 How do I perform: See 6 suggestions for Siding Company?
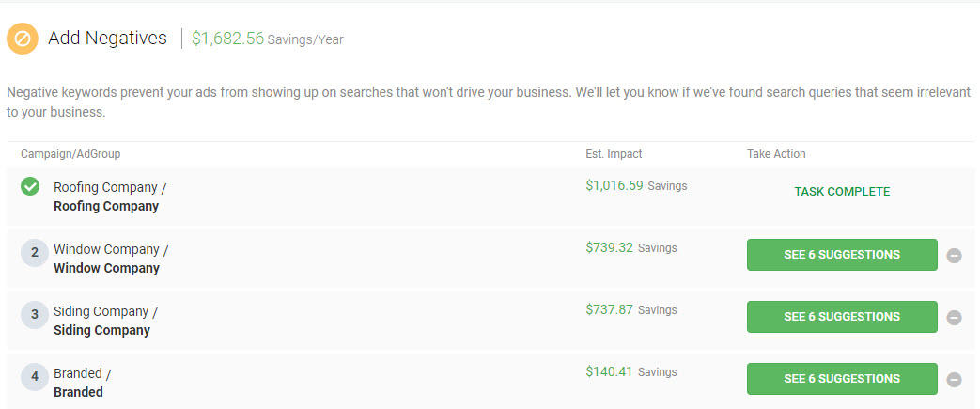841,317
